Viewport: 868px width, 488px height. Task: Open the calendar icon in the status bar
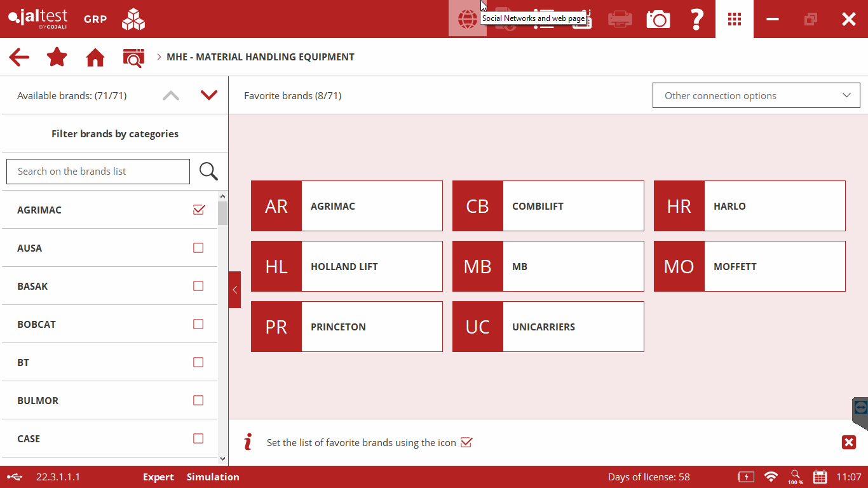click(x=820, y=477)
